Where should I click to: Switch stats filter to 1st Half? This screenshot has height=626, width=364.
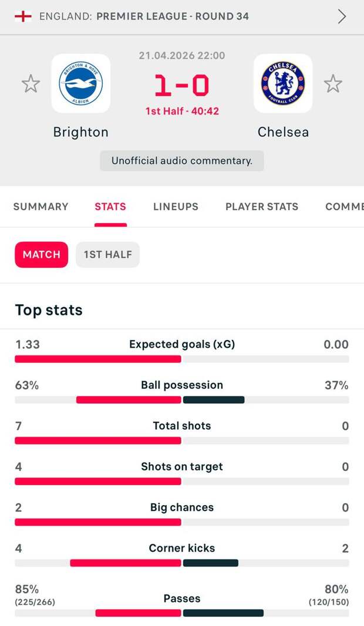(x=107, y=255)
